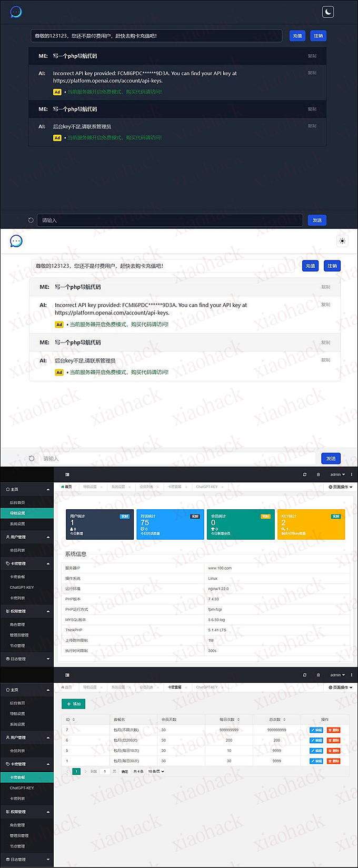Open the vertical dots menu in 卡密套餐 panel top bar
Viewport: 358px width, 868px height.
click(x=352, y=675)
